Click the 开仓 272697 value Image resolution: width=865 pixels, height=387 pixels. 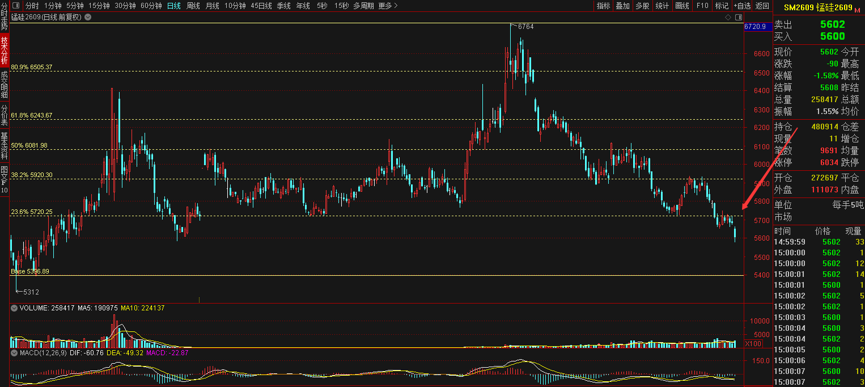[x=825, y=178]
